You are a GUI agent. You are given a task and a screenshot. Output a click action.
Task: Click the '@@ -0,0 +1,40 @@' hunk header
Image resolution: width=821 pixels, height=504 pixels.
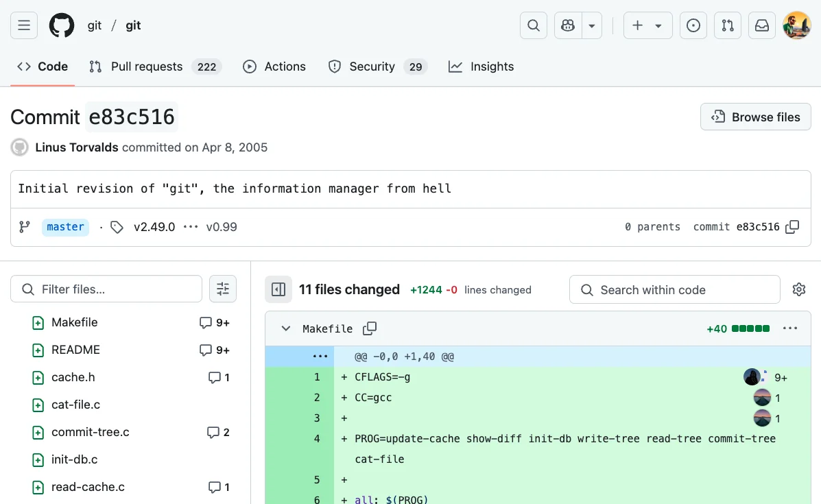[x=404, y=357]
